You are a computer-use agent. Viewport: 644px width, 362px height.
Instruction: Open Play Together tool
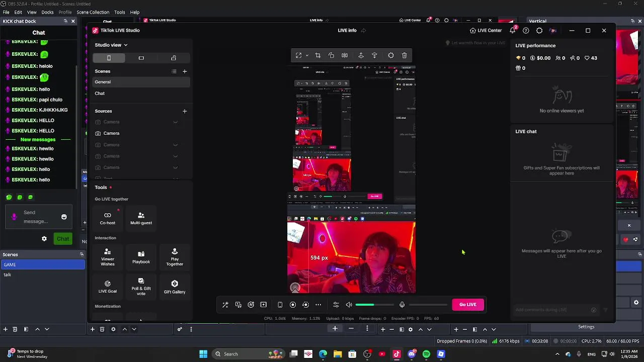pyautogui.click(x=175, y=257)
